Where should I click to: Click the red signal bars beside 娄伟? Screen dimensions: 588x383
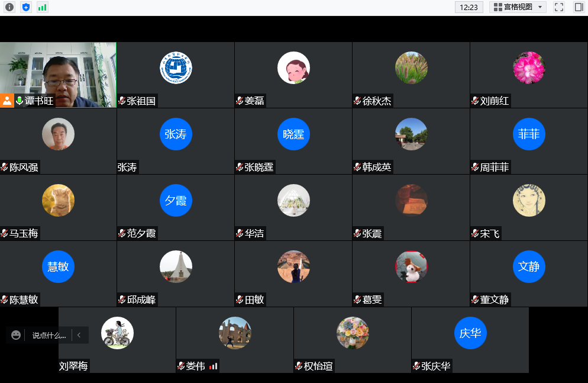[214, 366]
